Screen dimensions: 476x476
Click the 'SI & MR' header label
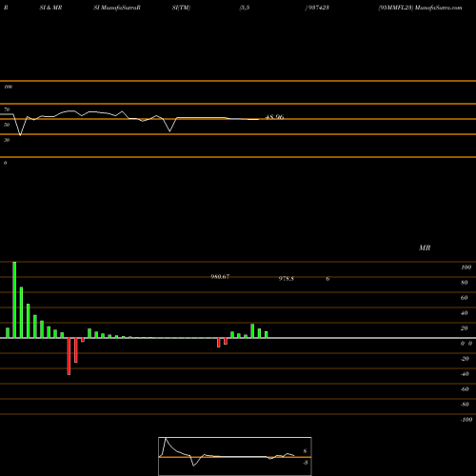click(50, 8)
